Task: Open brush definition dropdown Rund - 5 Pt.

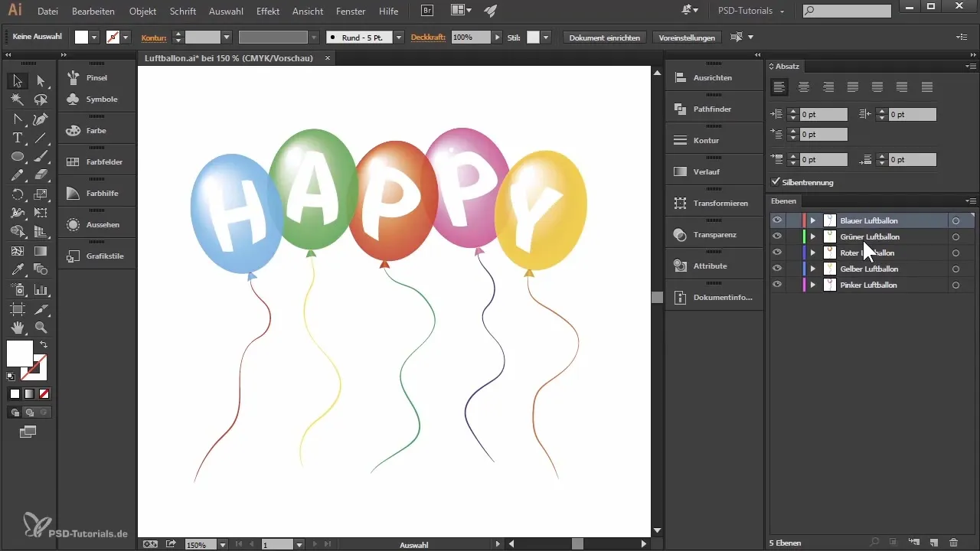Action: tap(399, 37)
